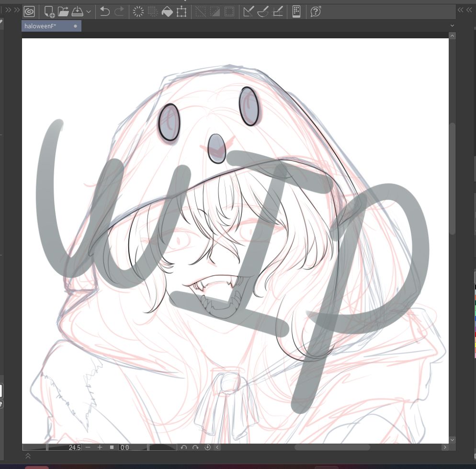
Task: Create a new canvas with New icon
Action: tap(49, 12)
